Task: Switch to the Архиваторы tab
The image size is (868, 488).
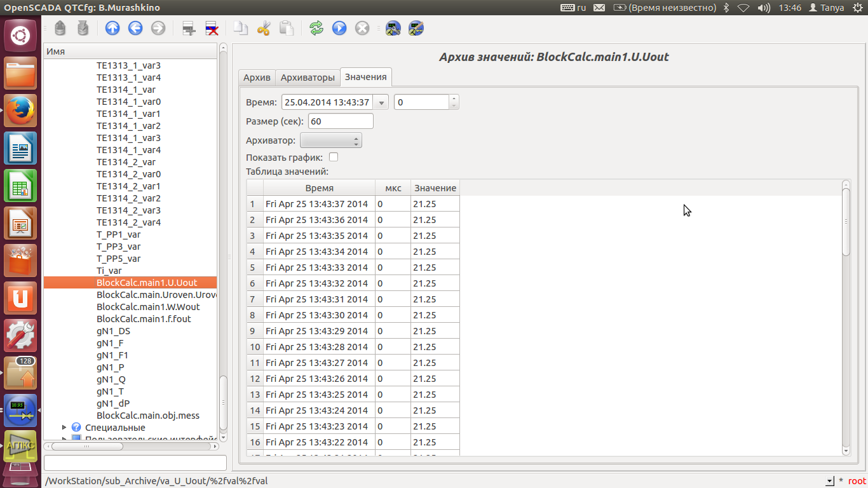Action: click(308, 78)
